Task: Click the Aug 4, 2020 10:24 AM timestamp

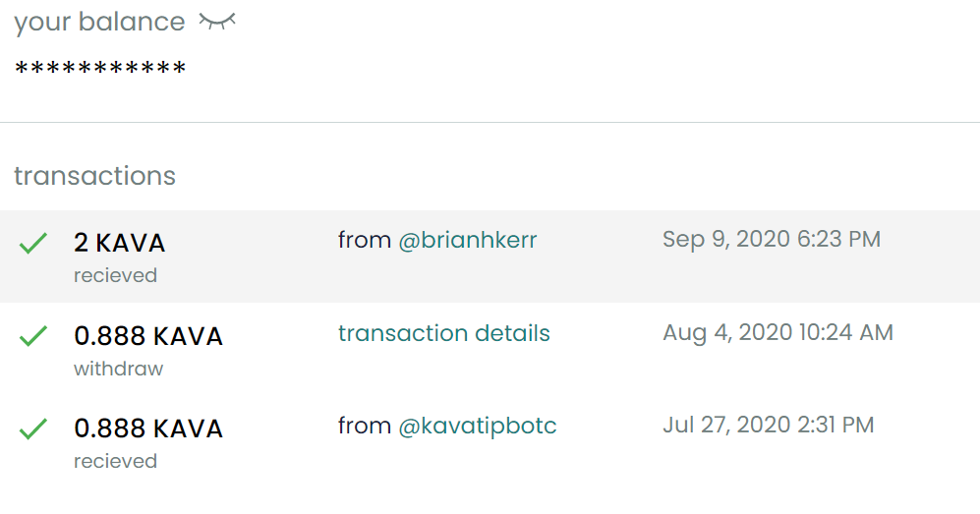Action: 778,332
